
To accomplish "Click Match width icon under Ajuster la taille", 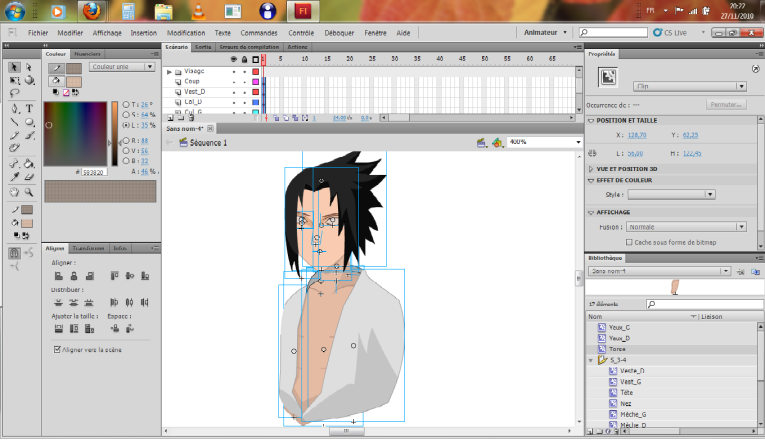I will coord(59,329).
